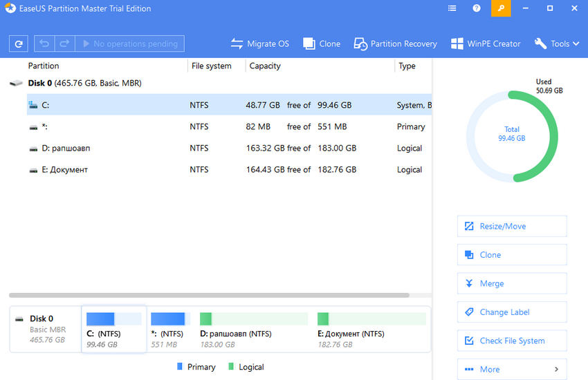
Task: Select the E: Документ partition row
Action: [229, 169]
